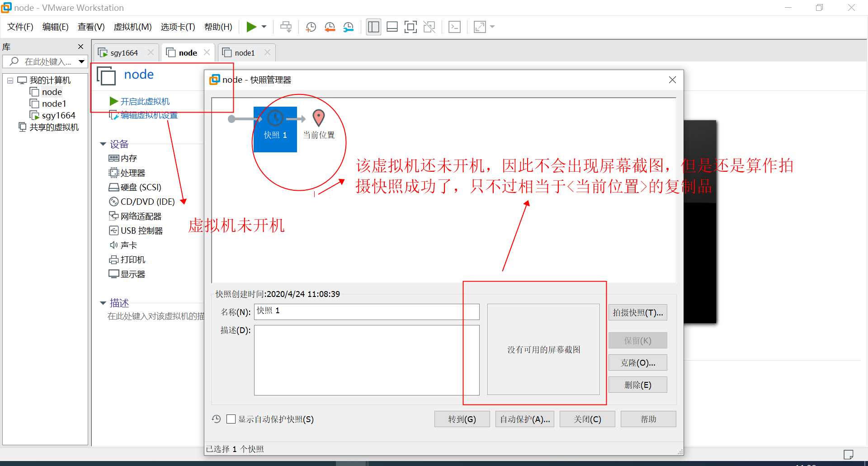The image size is (868, 466).
Task: Click the 声卡 device entry
Action: (x=123, y=245)
